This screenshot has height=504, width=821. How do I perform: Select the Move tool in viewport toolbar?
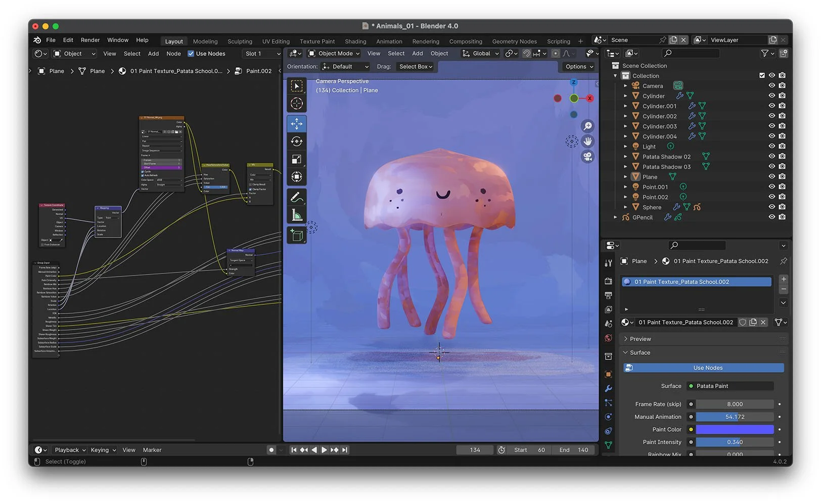point(297,123)
